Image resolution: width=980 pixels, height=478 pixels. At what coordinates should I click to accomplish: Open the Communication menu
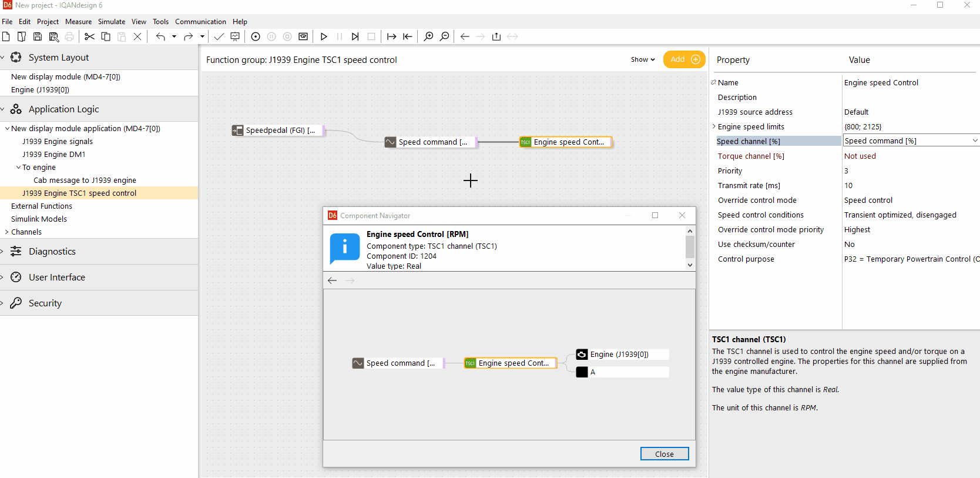(x=200, y=22)
